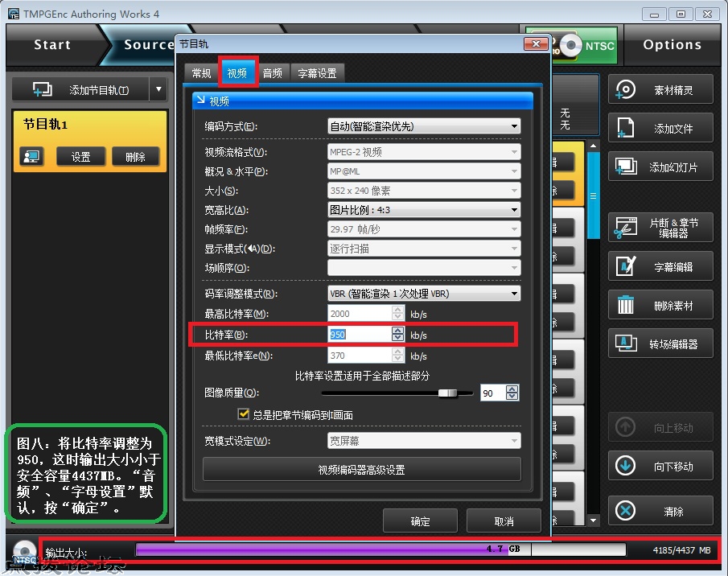Switch to the 音频 tab
This screenshot has height=576, width=728.
pyautogui.click(x=273, y=73)
